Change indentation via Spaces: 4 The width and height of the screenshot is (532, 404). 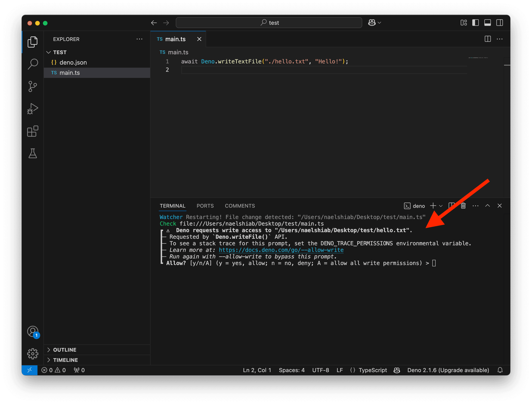point(291,370)
